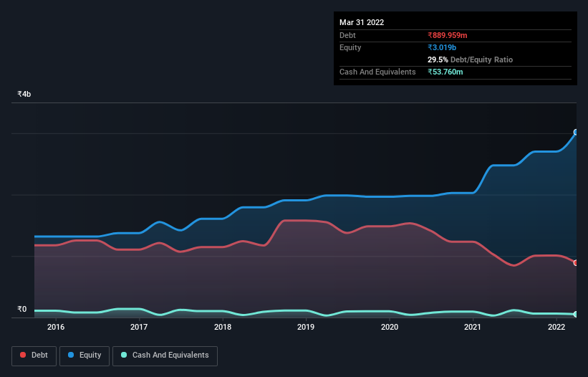The image size is (588, 377).
Task: Click the Mar 31 2022 tooltip date
Action: (362, 22)
